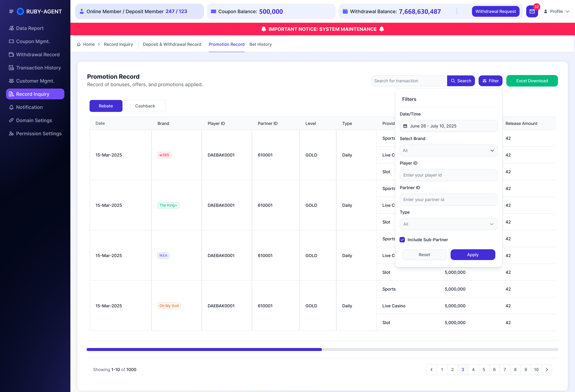The width and height of the screenshot is (575, 392).
Task: Uncheck Include Sub-Partner checkbox
Action: (402, 240)
